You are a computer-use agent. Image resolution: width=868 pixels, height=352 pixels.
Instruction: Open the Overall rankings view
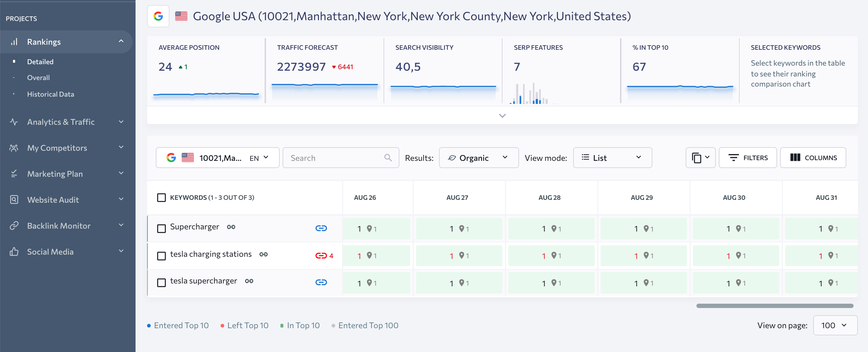[39, 78]
